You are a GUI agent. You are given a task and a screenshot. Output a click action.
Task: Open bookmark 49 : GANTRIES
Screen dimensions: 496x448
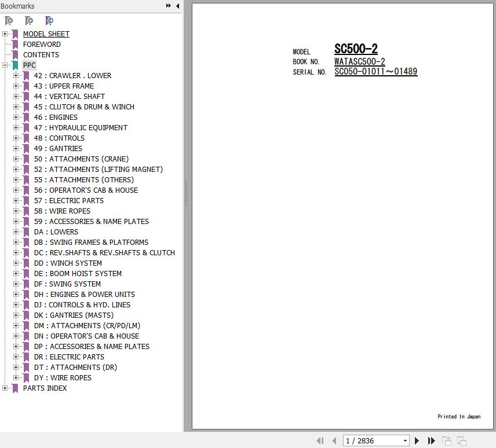click(x=58, y=149)
